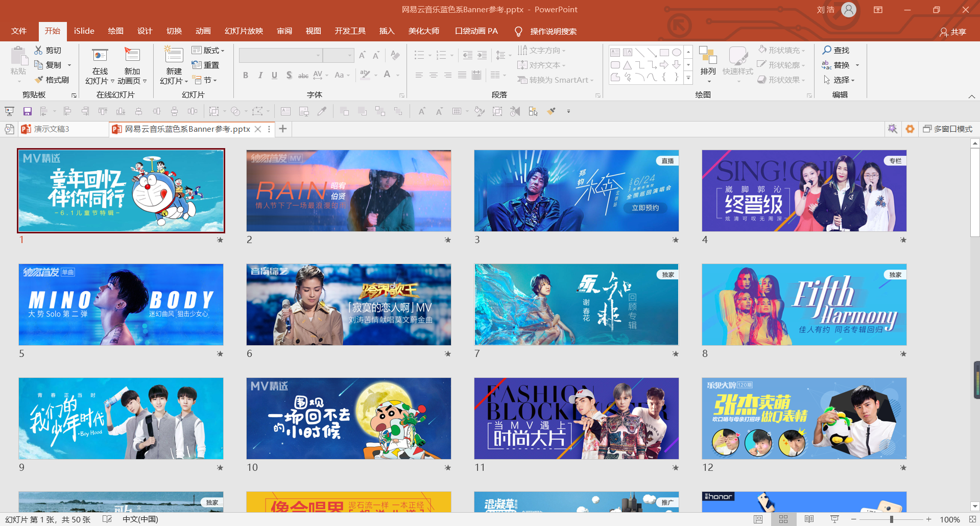Click the user account avatar icon
The image size is (980, 526).
pos(849,10)
